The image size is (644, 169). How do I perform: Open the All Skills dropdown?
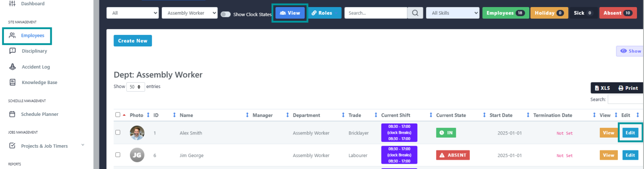453,13
